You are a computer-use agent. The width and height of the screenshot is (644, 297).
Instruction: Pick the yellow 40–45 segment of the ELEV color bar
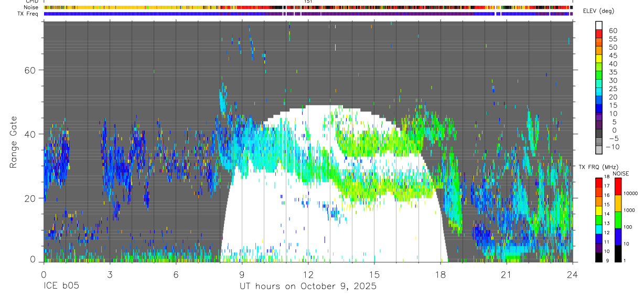[x=599, y=59]
